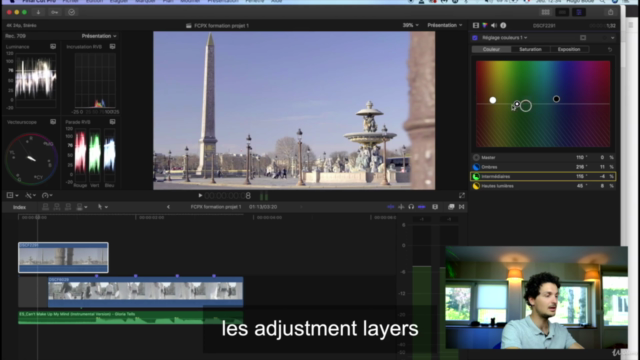Open the enhancements wand dropdown
Screen dimensions: 640x360
[x=31, y=196]
